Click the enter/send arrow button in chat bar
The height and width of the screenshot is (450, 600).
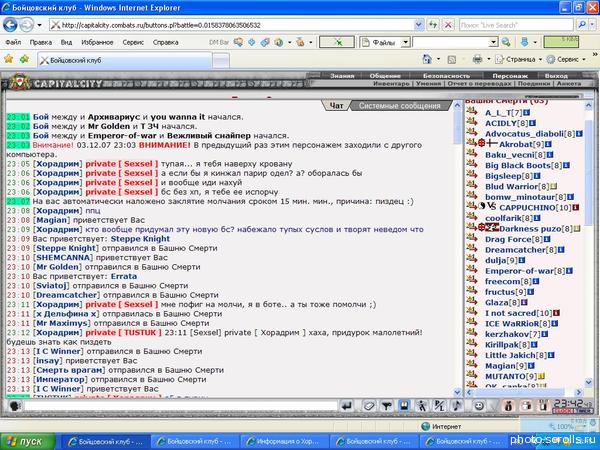(x=347, y=406)
